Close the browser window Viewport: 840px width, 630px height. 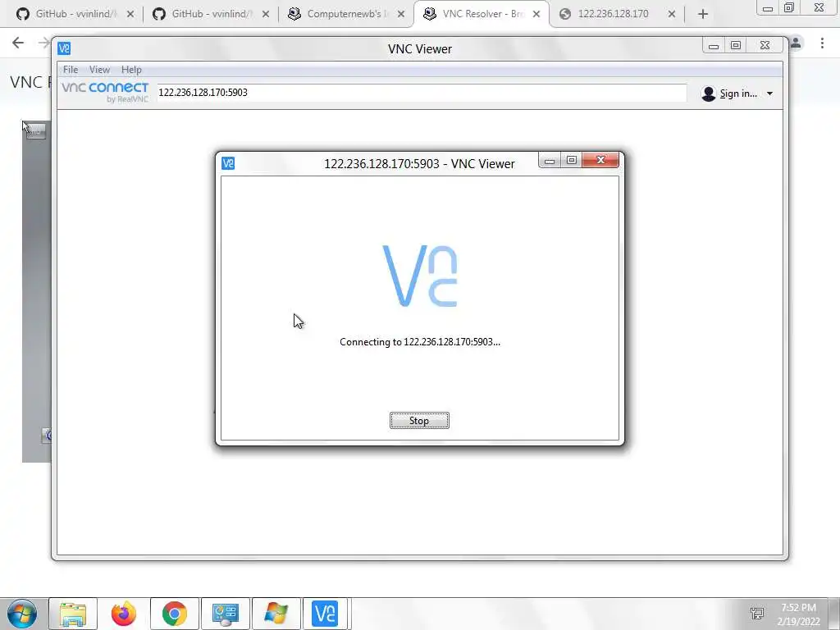pyautogui.click(x=819, y=7)
